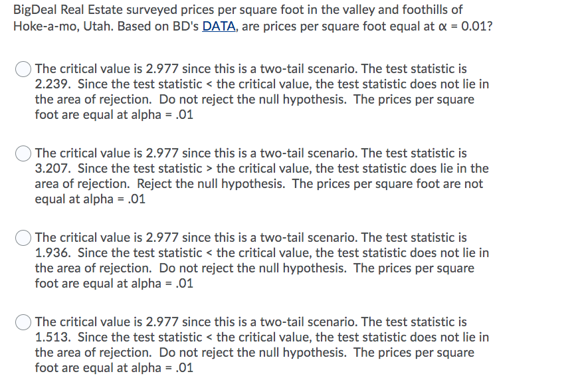This screenshot has height=392, width=580.
Task: Click third answer's "Do not reject the null hypothesis"
Action: [252, 268]
